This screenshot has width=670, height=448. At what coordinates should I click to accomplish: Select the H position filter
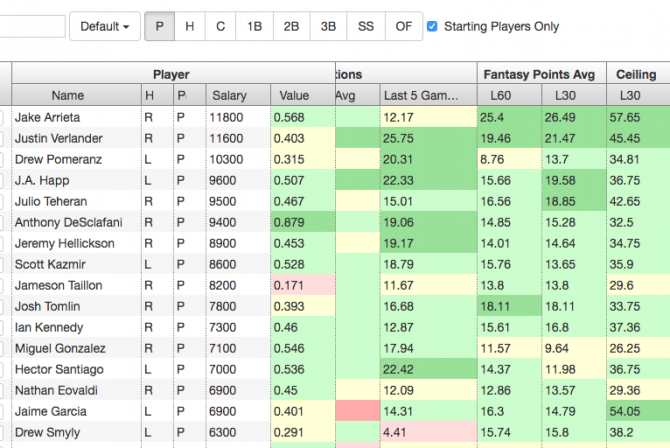tap(190, 27)
